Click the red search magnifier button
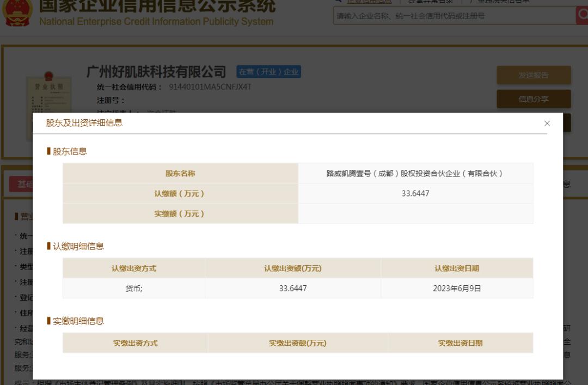 (x=582, y=15)
